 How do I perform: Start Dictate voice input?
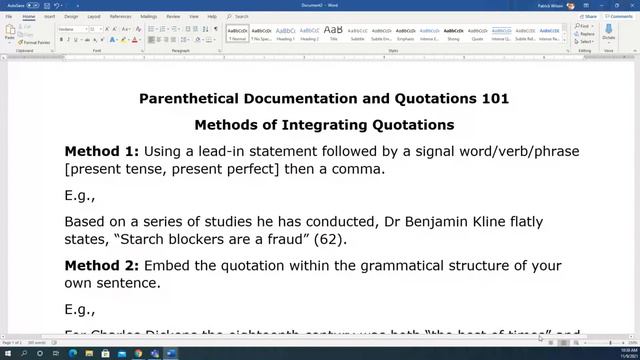(609, 32)
